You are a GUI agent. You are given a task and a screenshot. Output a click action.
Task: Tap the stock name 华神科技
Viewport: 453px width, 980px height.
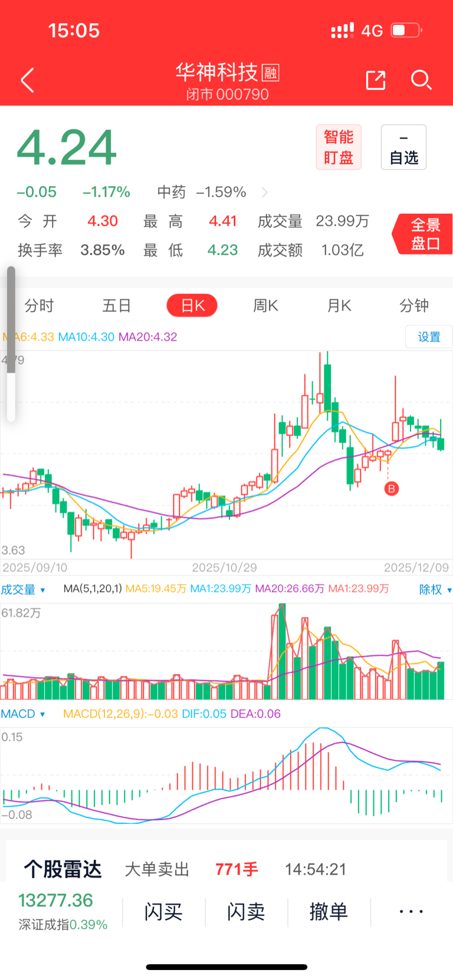click(216, 72)
